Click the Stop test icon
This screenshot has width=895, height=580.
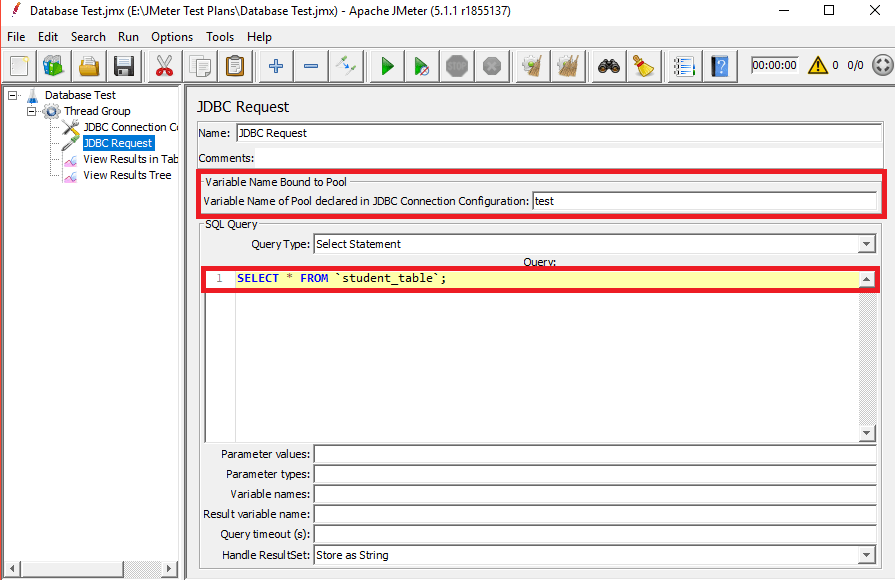(x=457, y=66)
